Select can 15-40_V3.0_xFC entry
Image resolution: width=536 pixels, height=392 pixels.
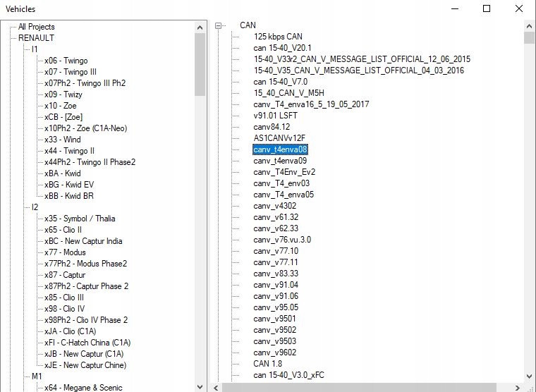[x=289, y=375]
